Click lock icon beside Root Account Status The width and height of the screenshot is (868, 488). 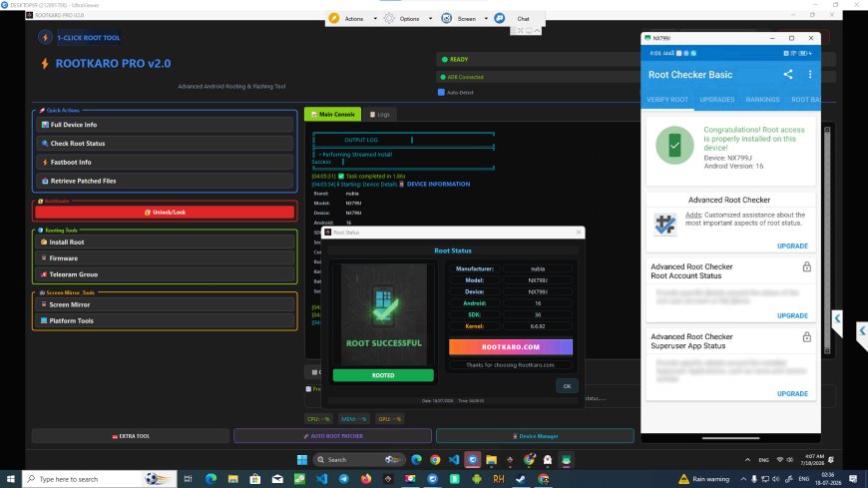tap(806, 267)
